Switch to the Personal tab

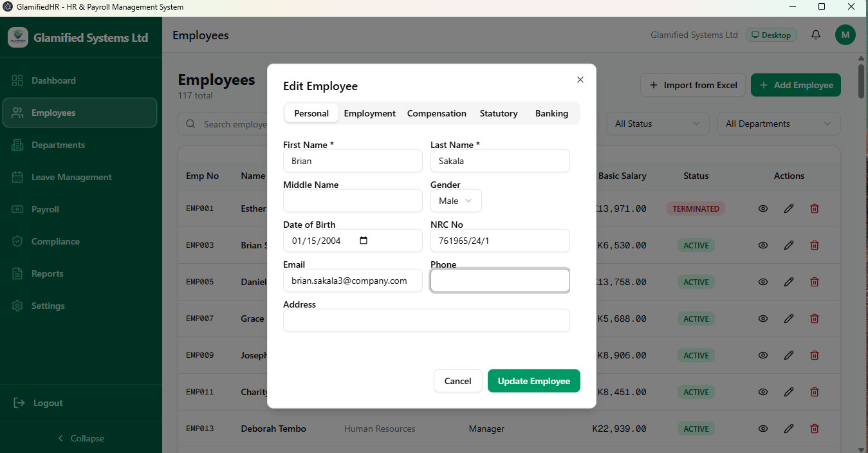[x=311, y=113]
